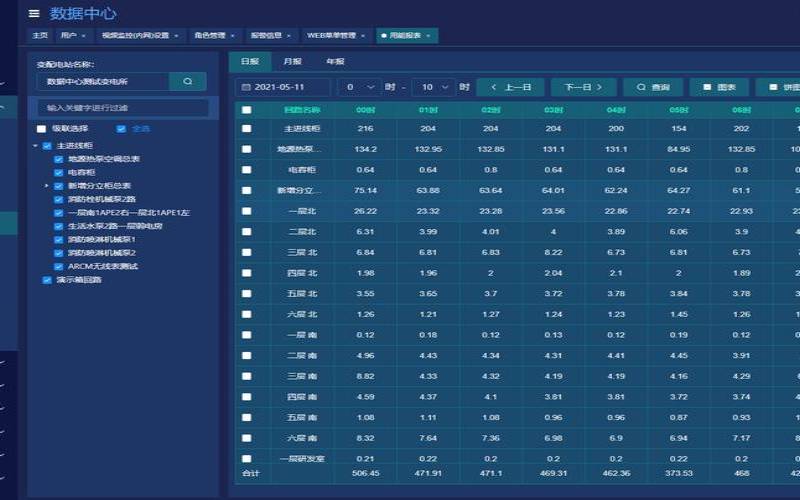This screenshot has height=500, width=800.
Task: Collapse the 主进线柜 tree node
Action: tap(36, 146)
